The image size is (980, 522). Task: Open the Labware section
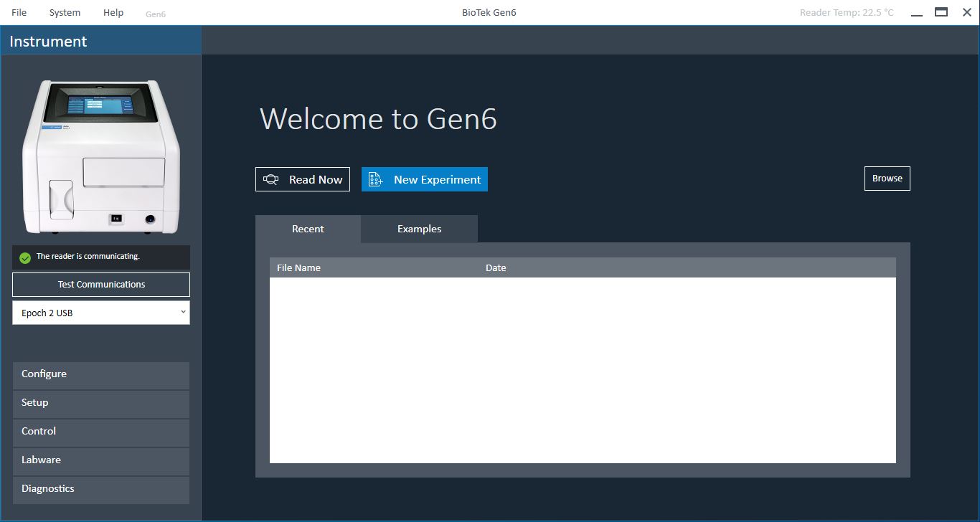(101, 460)
